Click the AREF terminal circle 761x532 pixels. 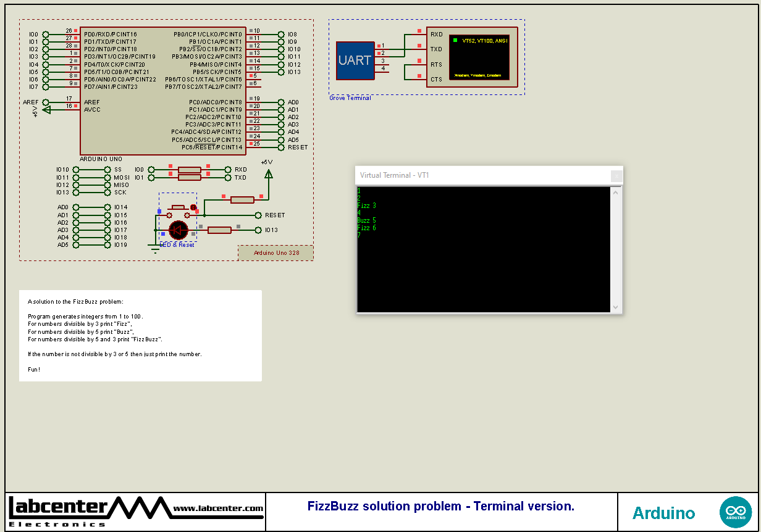click(45, 102)
